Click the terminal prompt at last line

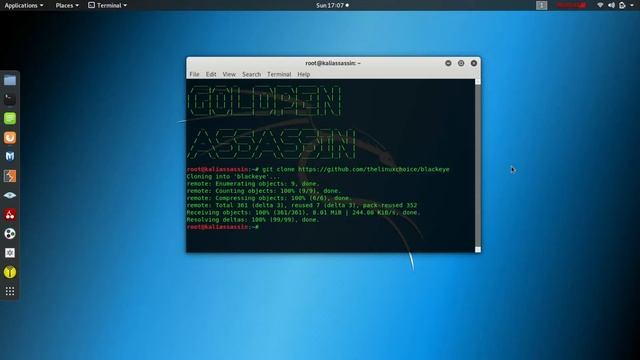(222, 227)
